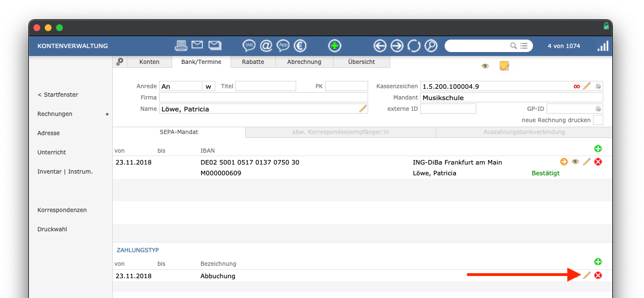Go back via < Startfenster link
The width and height of the screenshot is (644, 298).
click(x=58, y=94)
